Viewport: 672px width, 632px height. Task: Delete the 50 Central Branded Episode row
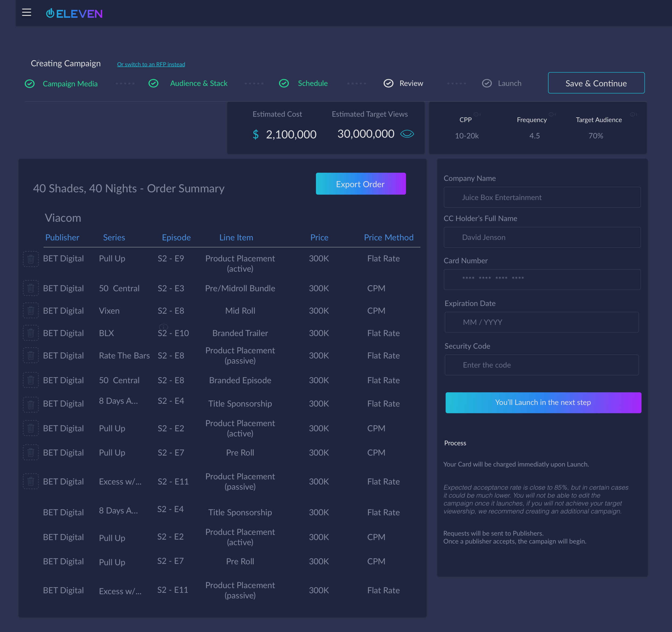[31, 380]
